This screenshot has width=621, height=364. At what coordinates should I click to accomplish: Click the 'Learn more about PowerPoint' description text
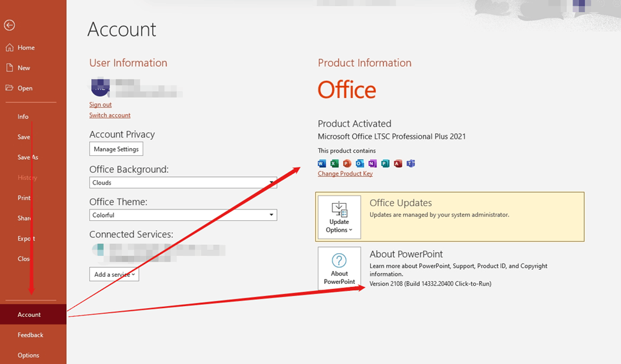click(458, 270)
